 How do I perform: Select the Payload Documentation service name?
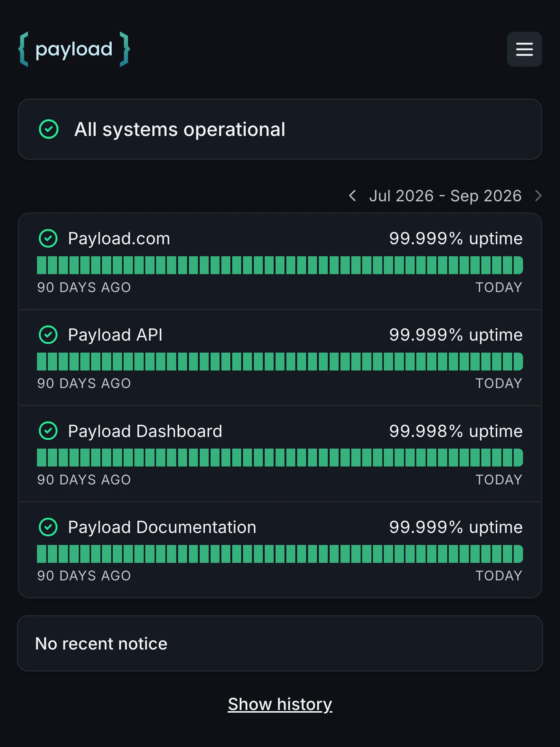point(162,527)
